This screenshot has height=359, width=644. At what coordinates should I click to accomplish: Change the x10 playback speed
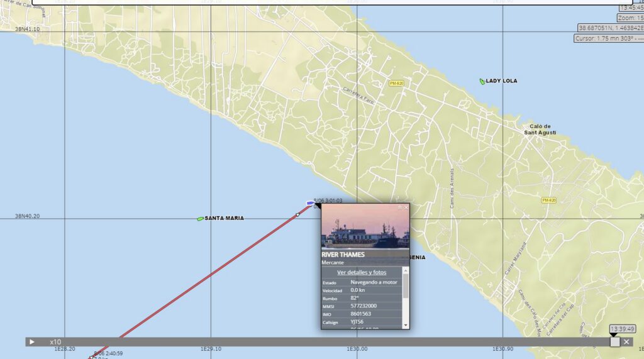(56, 342)
